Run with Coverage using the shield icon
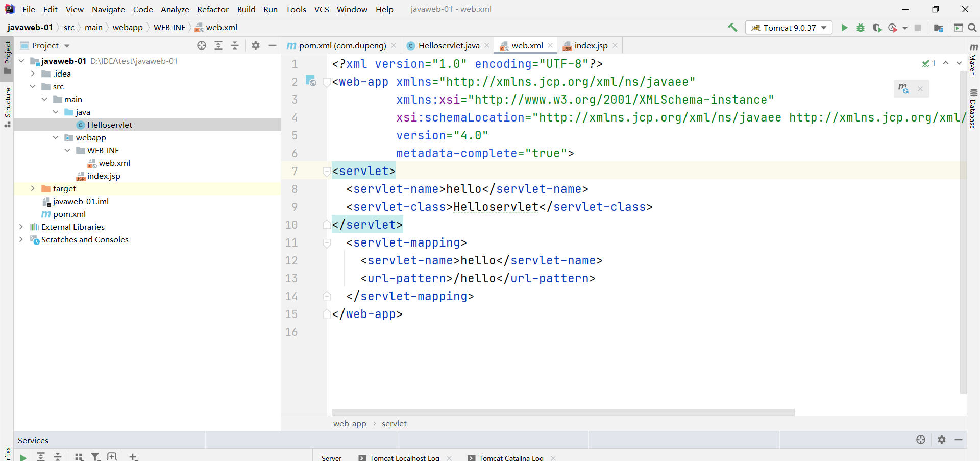Viewport: 980px width, 461px height. [x=877, y=28]
